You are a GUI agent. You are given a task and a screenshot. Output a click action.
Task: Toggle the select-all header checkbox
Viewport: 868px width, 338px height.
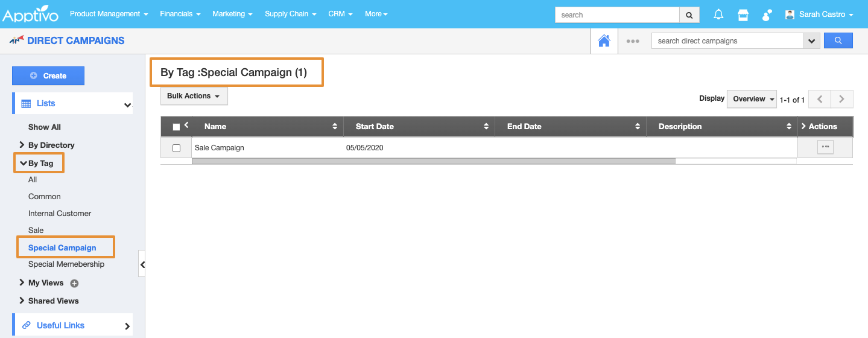[x=176, y=127]
